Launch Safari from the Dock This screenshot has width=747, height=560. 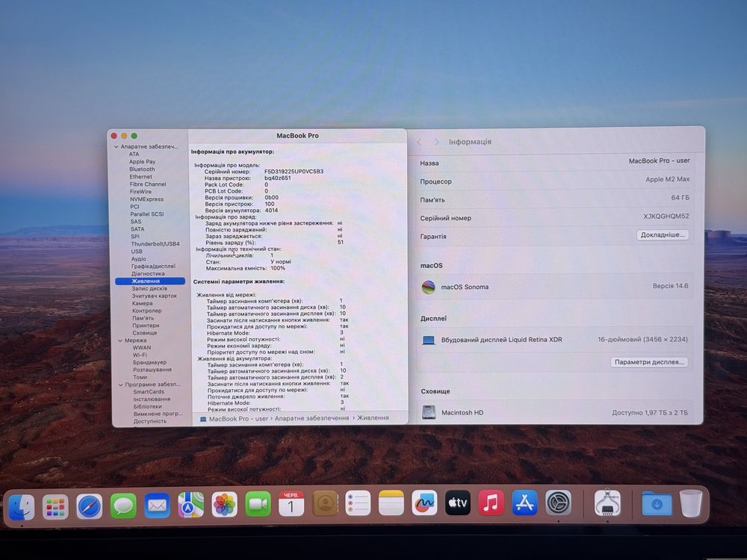(90, 506)
